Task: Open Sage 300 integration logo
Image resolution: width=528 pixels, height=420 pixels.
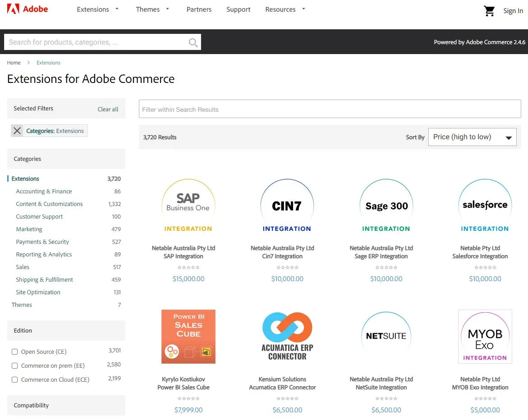Action: coord(386,205)
